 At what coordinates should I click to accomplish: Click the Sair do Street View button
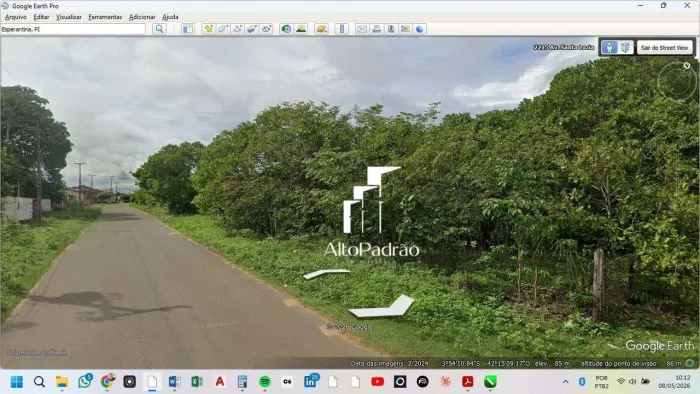tap(664, 47)
